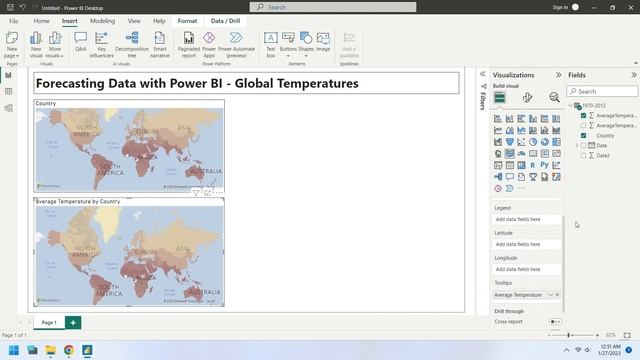The height and width of the screenshot is (360, 640).
Task: Select the Pie chart visual
Action: coord(533,142)
